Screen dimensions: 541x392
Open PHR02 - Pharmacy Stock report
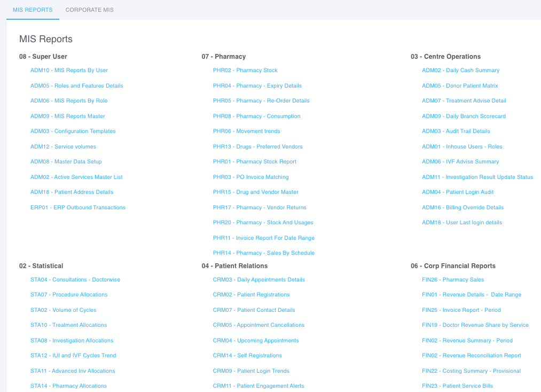click(x=245, y=70)
